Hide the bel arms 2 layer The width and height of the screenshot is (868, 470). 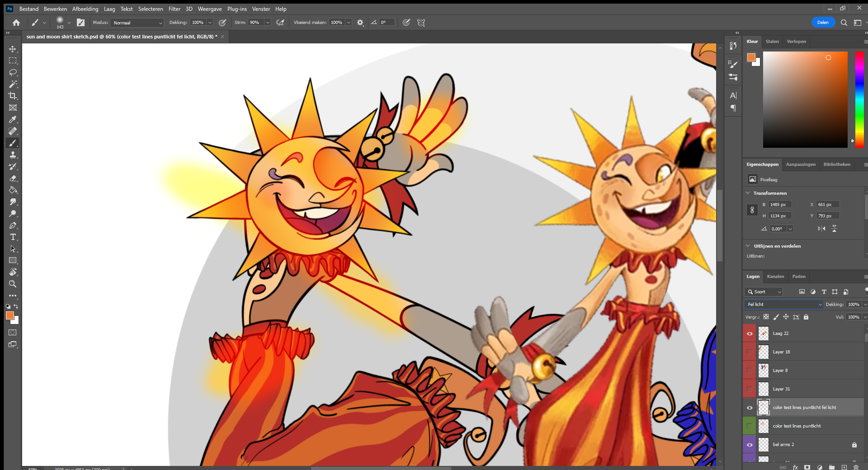750,445
